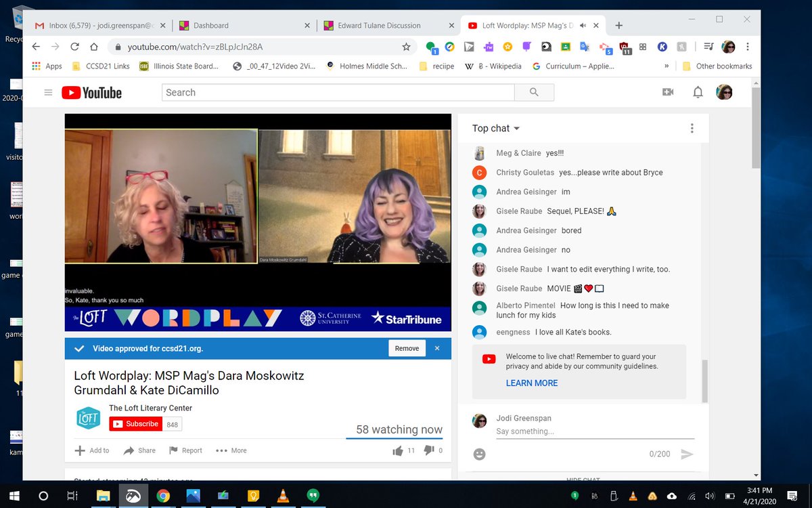Open the Apps bookmark shortcut
Screen dimensions: 812x508
click(47, 66)
